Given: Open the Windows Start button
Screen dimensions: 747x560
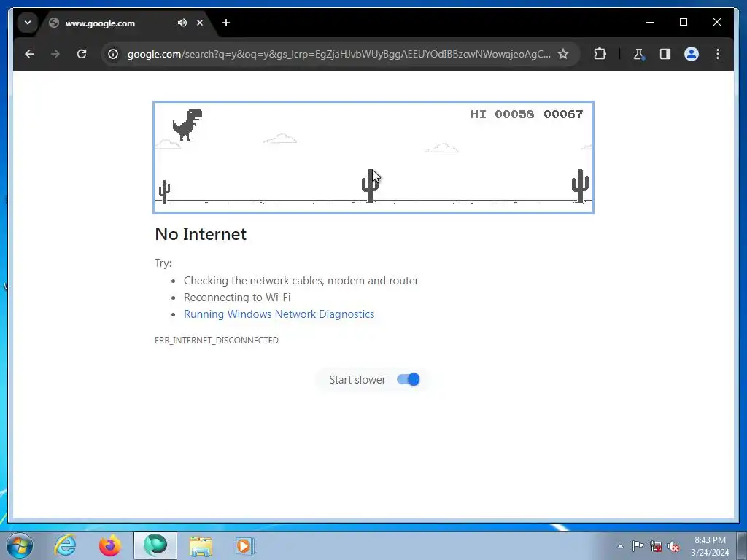Looking at the screenshot, I should click(20, 545).
